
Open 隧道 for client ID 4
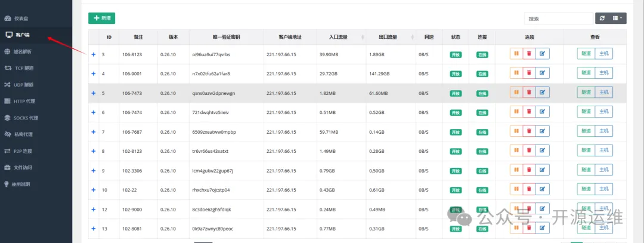[x=586, y=73]
